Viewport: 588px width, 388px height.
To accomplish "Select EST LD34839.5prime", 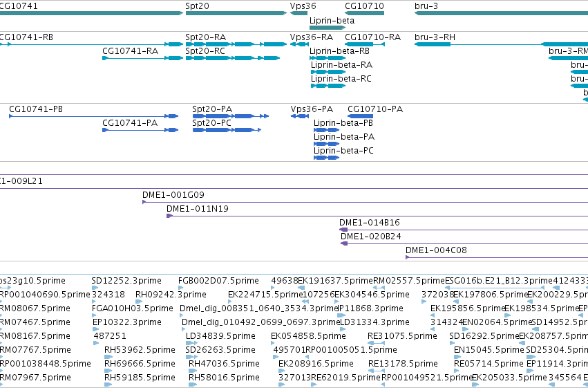I will (x=220, y=336).
